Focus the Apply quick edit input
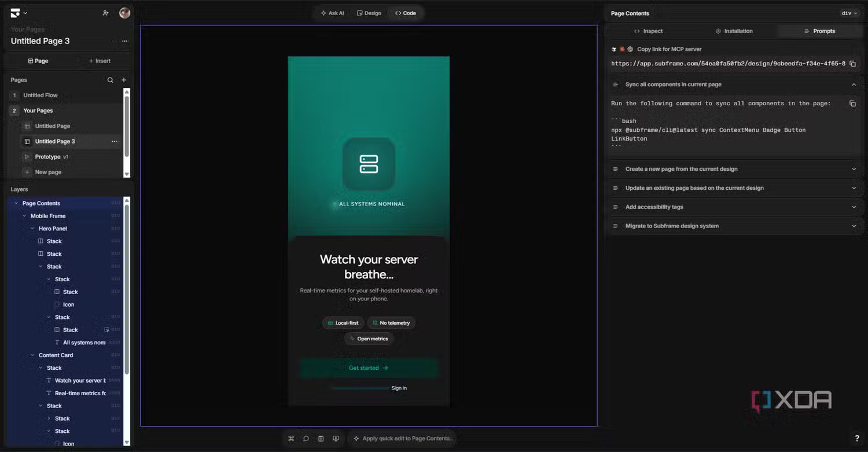This screenshot has height=452, width=868. [403, 439]
